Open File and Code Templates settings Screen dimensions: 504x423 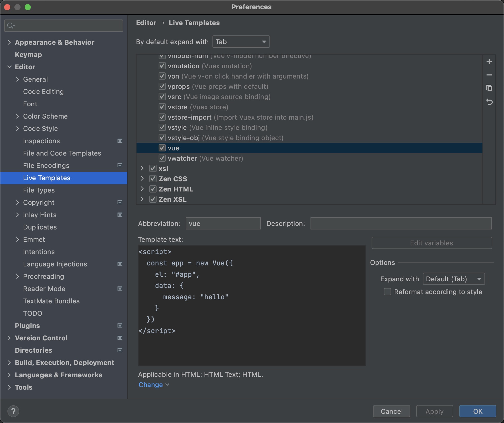click(62, 153)
